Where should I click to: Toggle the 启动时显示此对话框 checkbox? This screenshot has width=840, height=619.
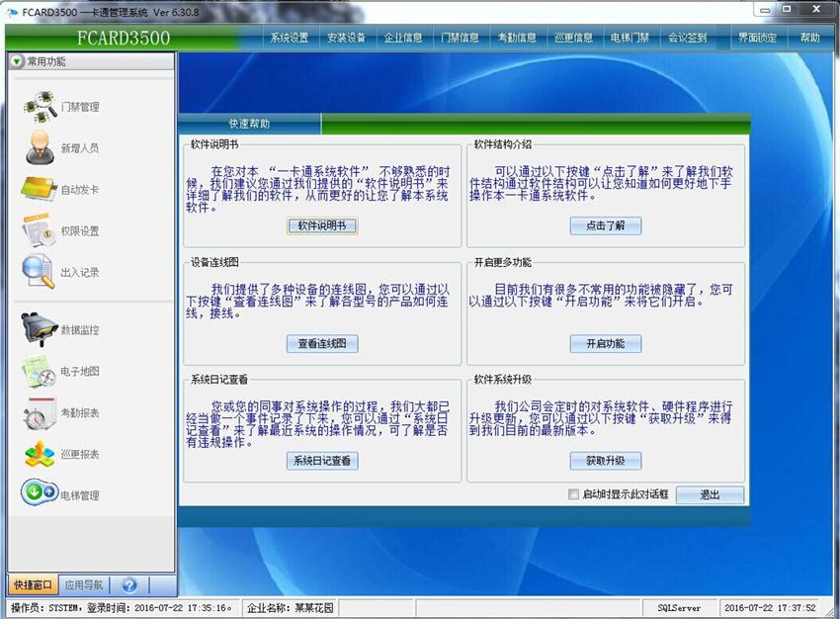click(573, 494)
